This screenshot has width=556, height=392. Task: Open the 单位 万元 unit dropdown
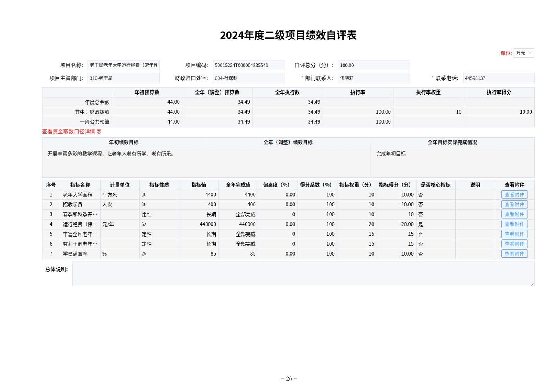click(523, 53)
